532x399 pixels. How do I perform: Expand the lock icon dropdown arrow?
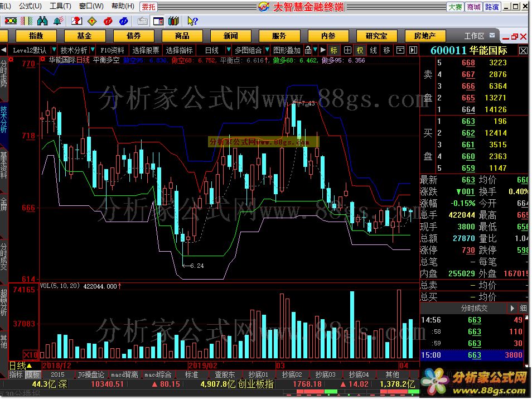point(316,50)
